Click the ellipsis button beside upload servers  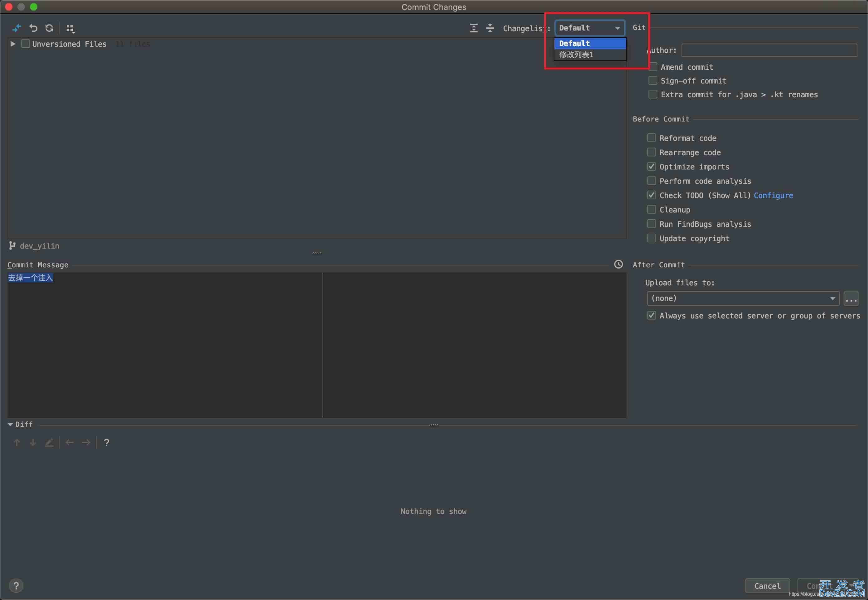tap(851, 298)
